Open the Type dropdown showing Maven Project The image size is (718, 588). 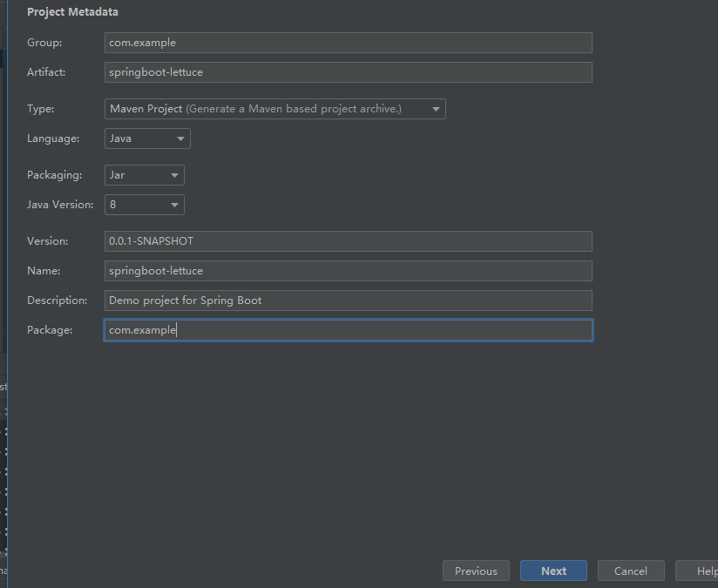274,109
